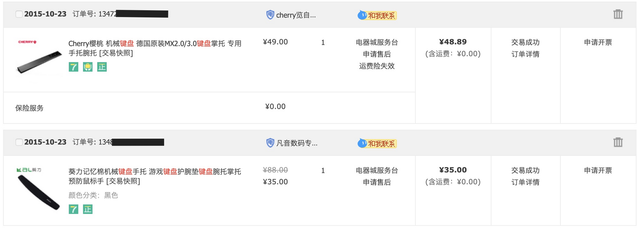Delete the Cherry wrist rest order
This screenshot has height=230, width=644.
pos(618,14)
